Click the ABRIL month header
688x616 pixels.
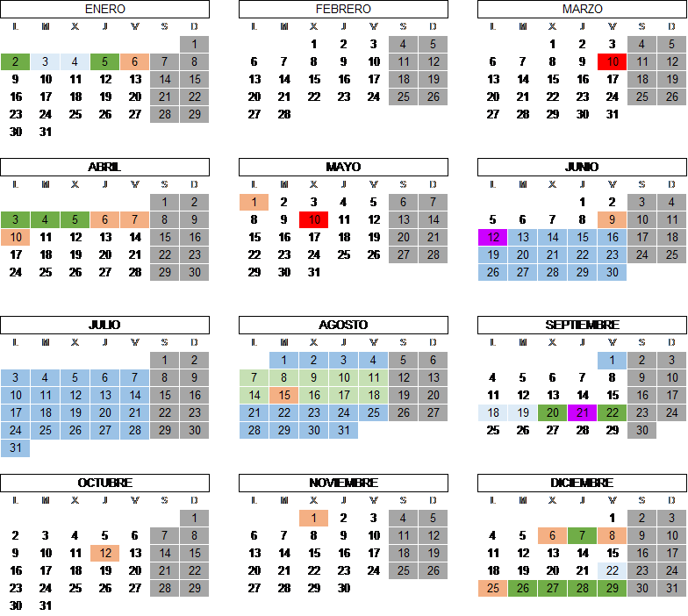coord(105,167)
